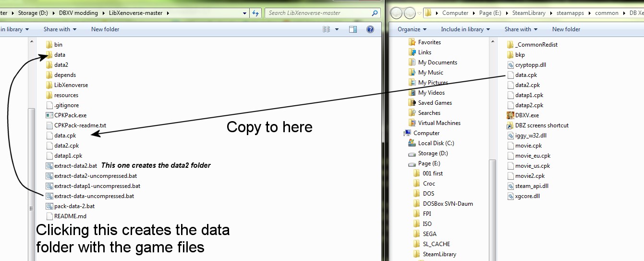Toggle the preview pane icon
644x261 pixels.
pyautogui.click(x=353, y=29)
